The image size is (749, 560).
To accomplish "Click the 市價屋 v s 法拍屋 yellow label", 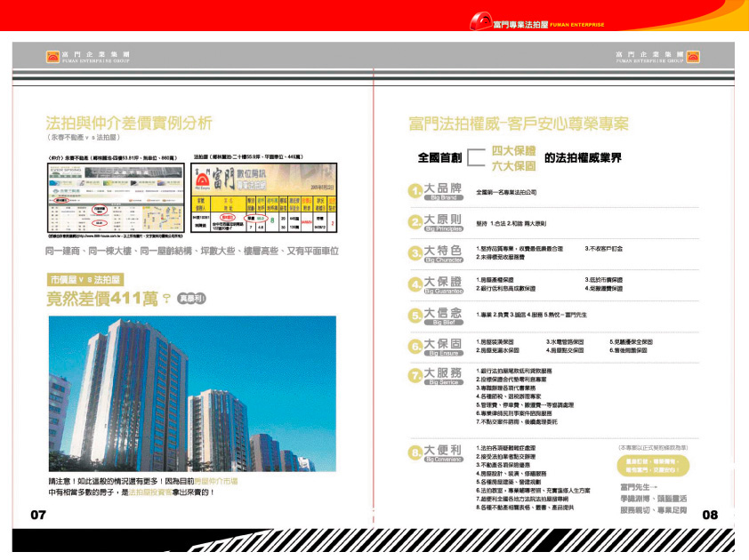I will (x=85, y=280).
